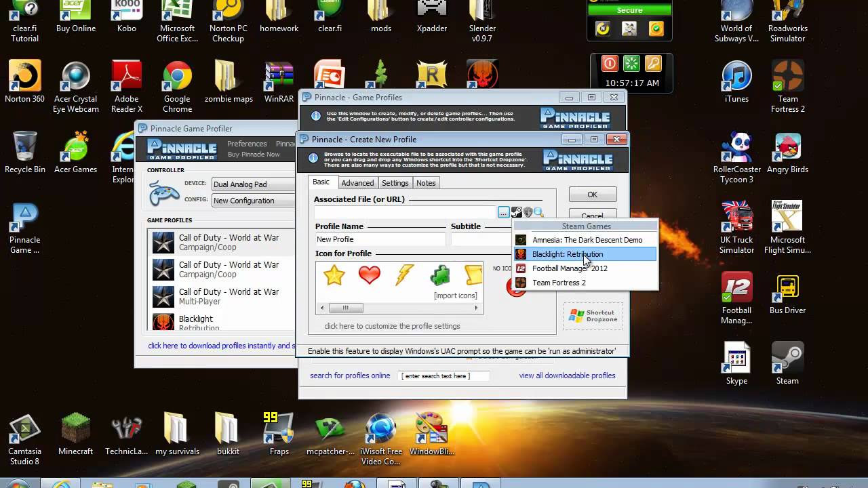868x488 pixels.
Task: Click the [import icons] link
Action: (455, 296)
